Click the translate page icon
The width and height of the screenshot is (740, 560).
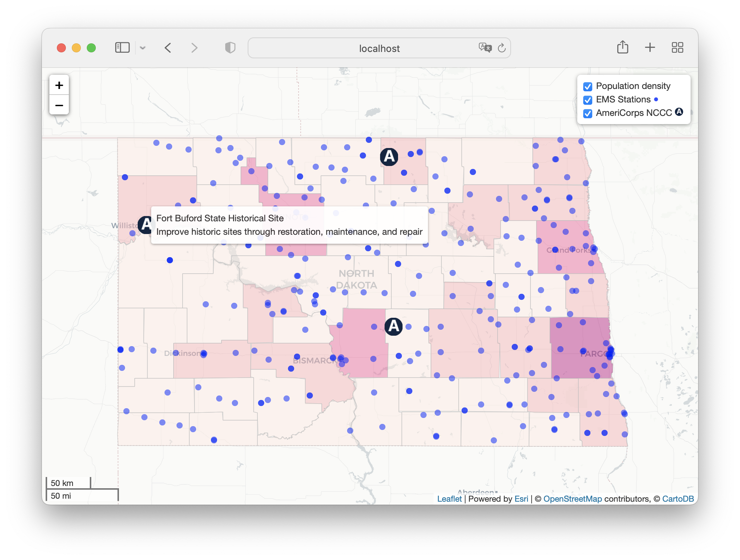485,47
